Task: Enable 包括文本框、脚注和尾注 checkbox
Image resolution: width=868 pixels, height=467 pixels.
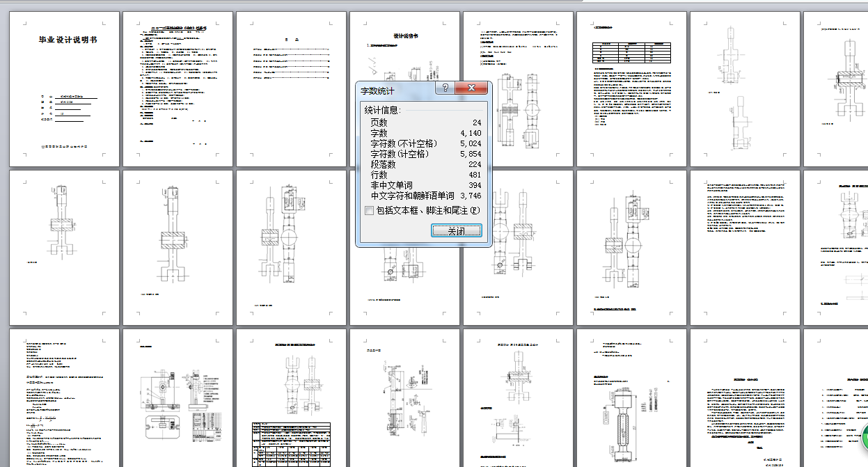Action: 369,210
